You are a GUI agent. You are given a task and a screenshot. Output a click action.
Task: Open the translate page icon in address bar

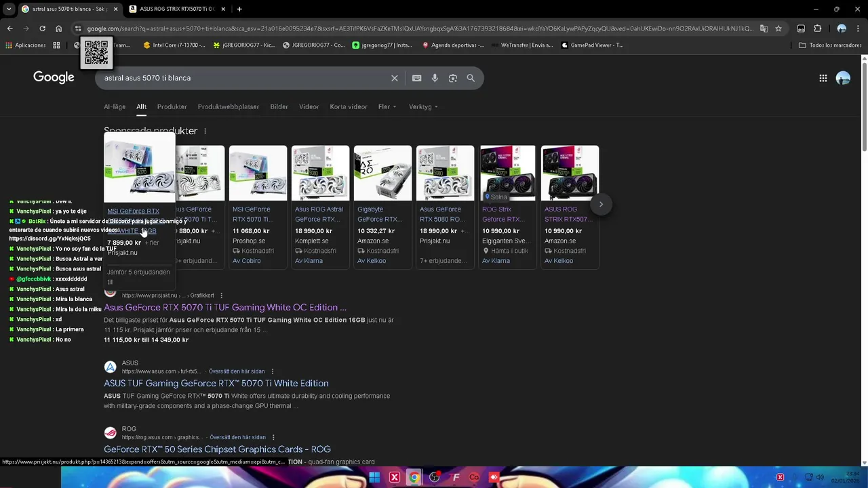coord(764,28)
